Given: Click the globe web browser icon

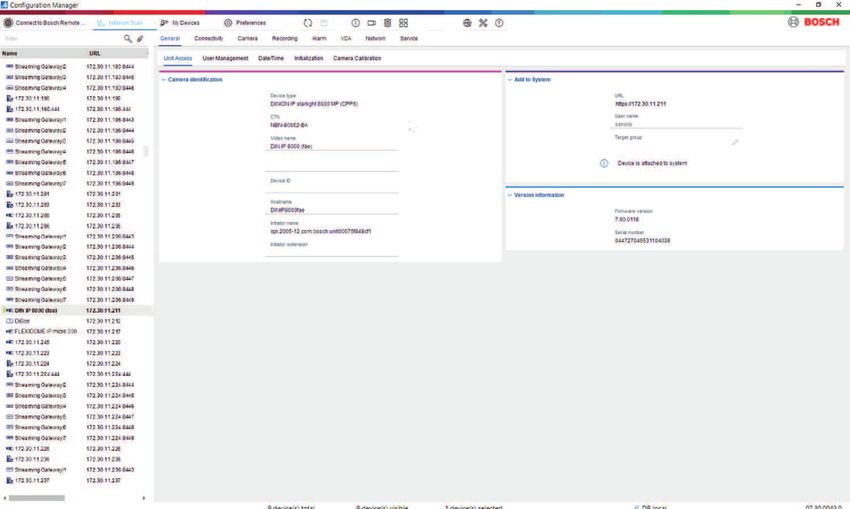Looking at the screenshot, I should pos(467,23).
